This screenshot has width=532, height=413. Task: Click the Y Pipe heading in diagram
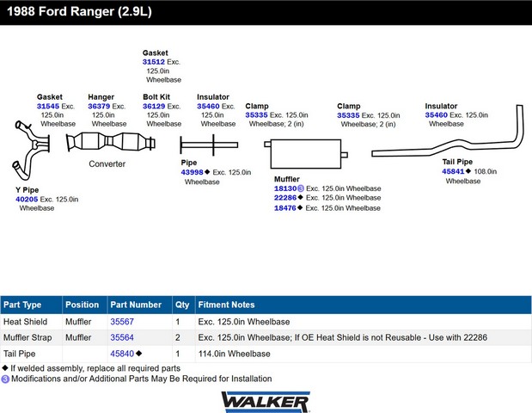(28, 190)
